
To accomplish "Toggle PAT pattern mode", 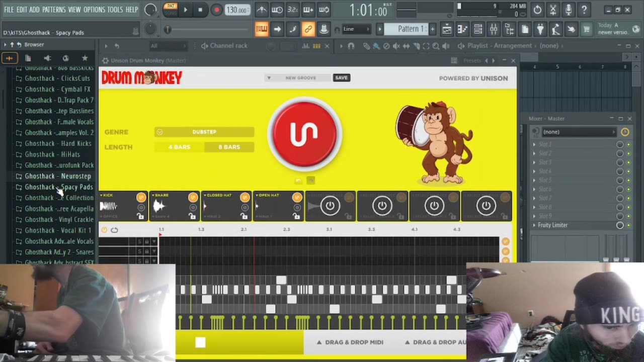I will point(171,6).
